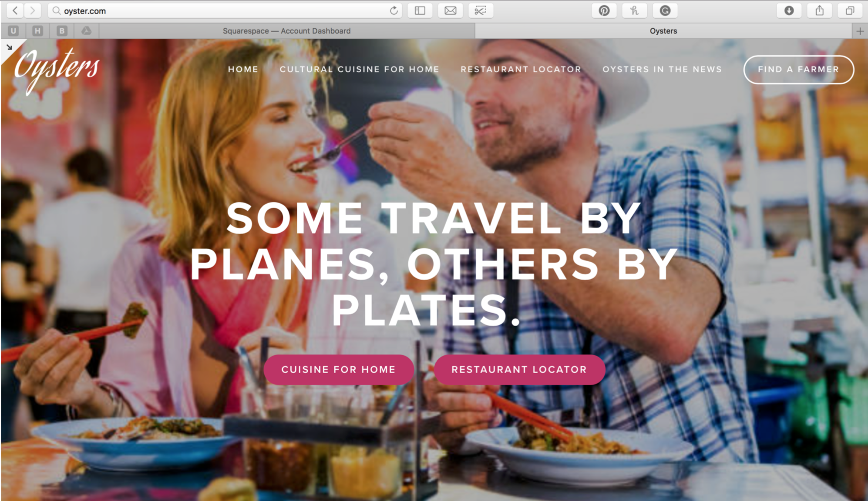Reload the page with the refresh icon
Image resolution: width=868 pixels, height=501 pixels.
pyautogui.click(x=394, y=10)
